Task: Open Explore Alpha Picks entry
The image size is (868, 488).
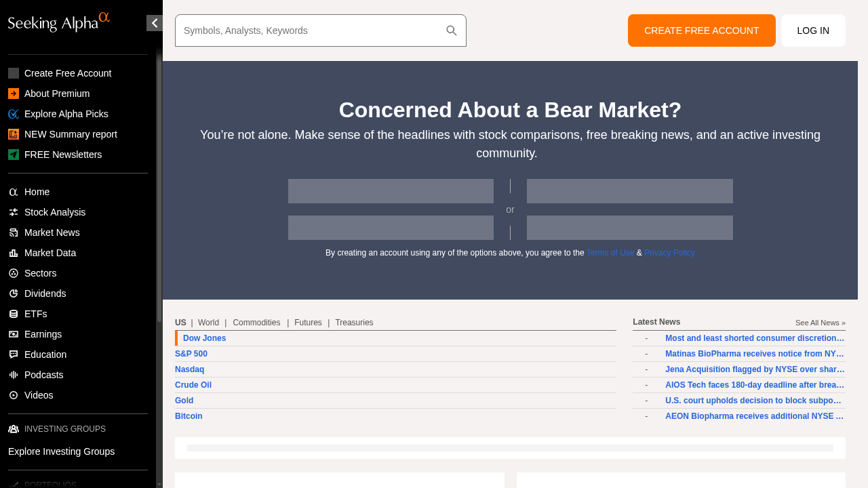Action: tap(66, 114)
